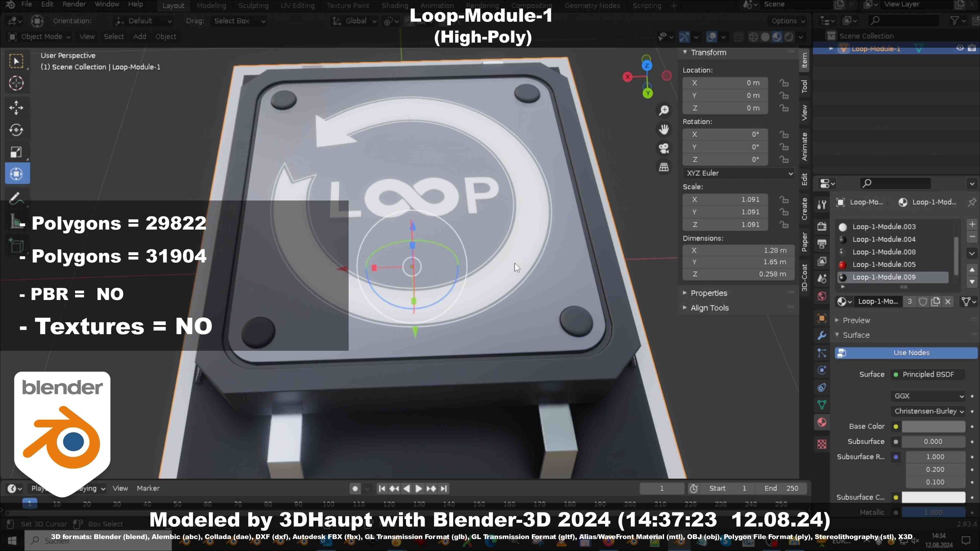Open the Particles properties tab
The image size is (980, 551).
point(822,353)
